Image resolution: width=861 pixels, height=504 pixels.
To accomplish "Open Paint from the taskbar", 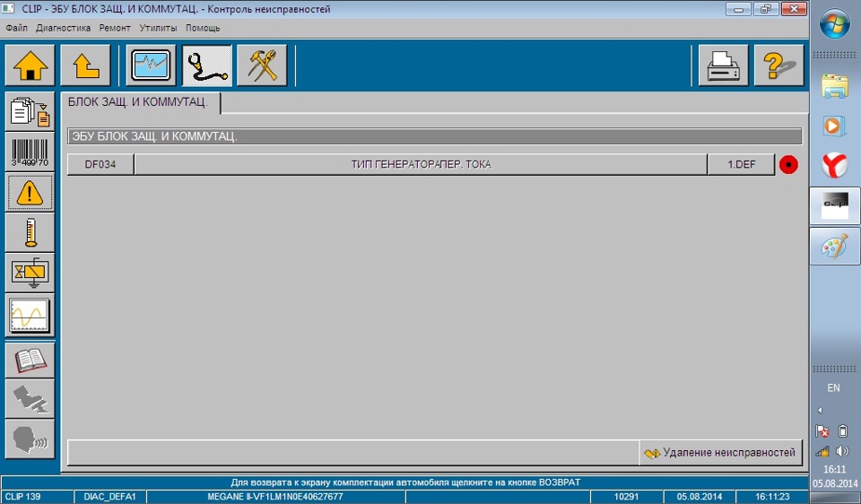I will tap(835, 246).
